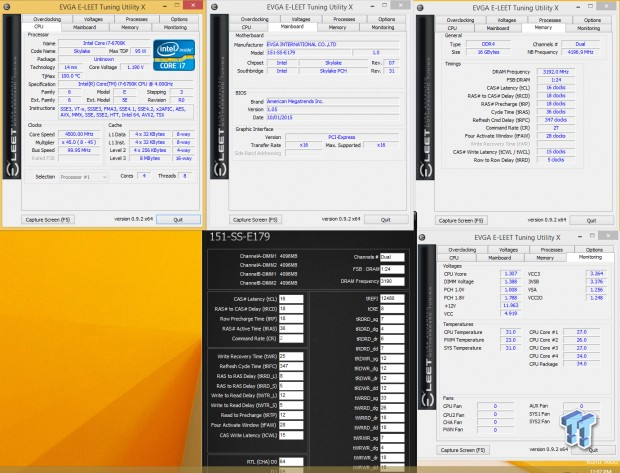Image resolution: width=620 pixels, height=473 pixels.
Task: Click the Refresh Cycle Time (tRFC) field
Action: point(291,366)
